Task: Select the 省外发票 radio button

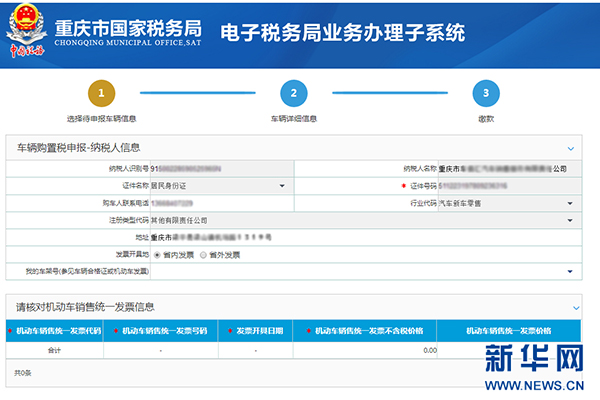Action: 203,255
